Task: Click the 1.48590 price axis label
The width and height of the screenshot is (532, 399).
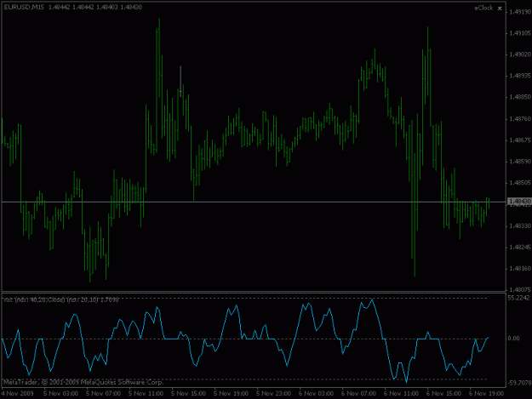Action: 520,162
